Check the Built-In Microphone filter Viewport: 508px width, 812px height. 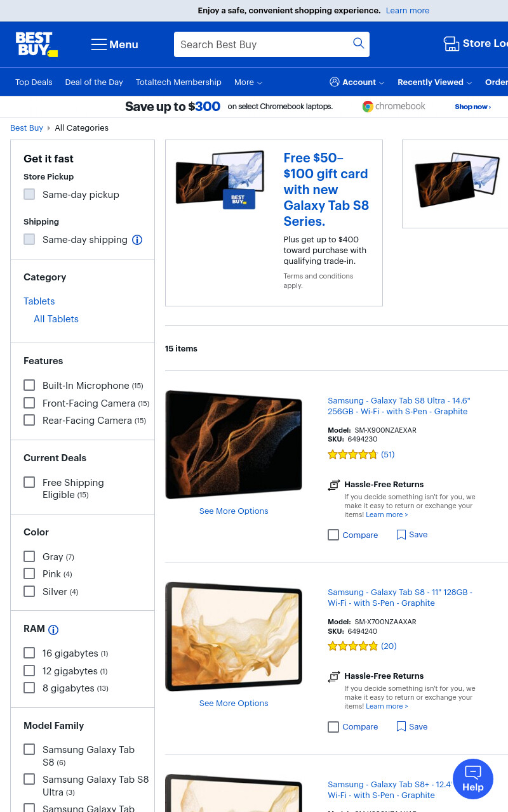pyautogui.click(x=29, y=385)
